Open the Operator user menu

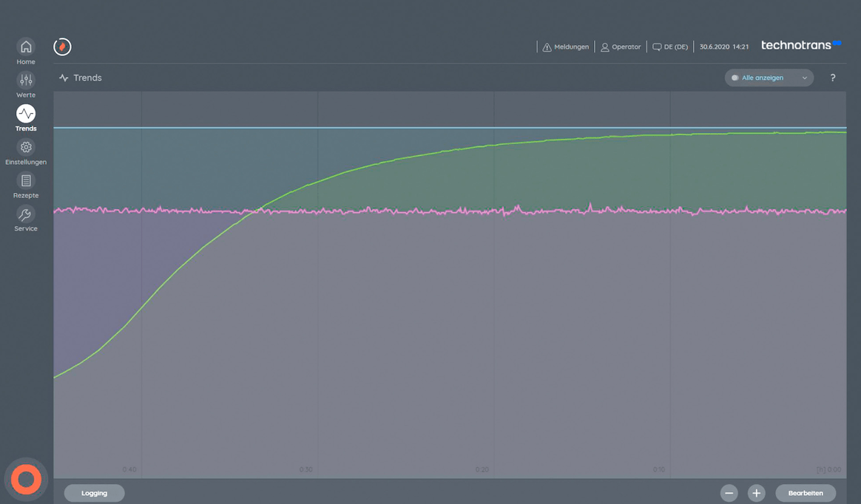click(x=621, y=47)
